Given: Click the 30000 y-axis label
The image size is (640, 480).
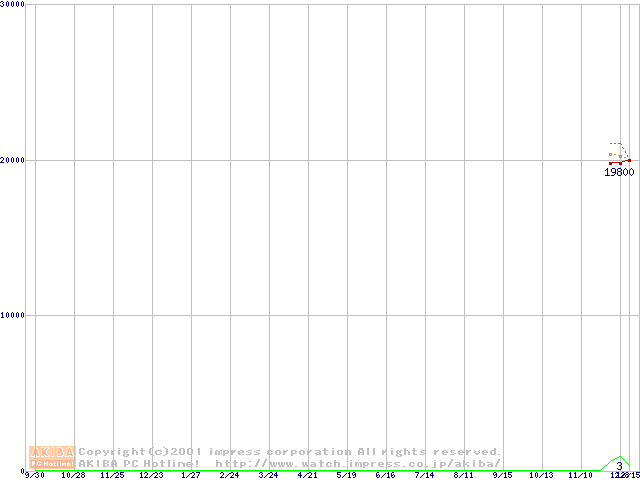Looking at the screenshot, I should [x=14, y=5].
